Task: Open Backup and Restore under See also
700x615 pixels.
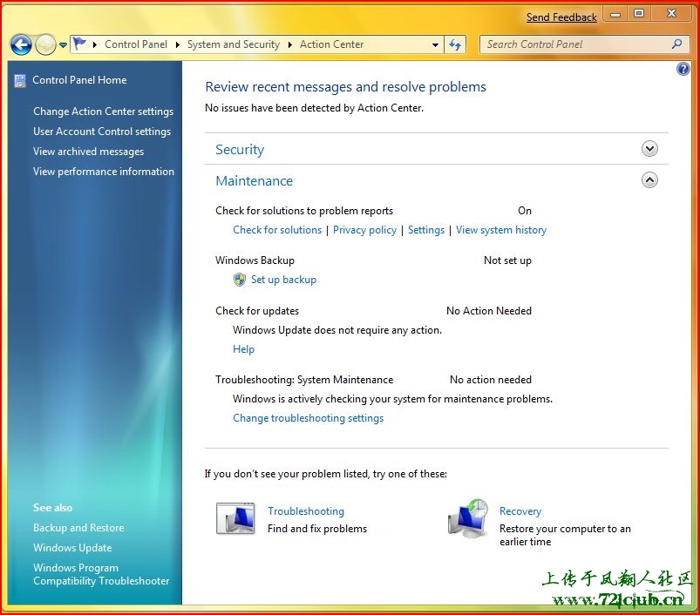Action: [78, 528]
